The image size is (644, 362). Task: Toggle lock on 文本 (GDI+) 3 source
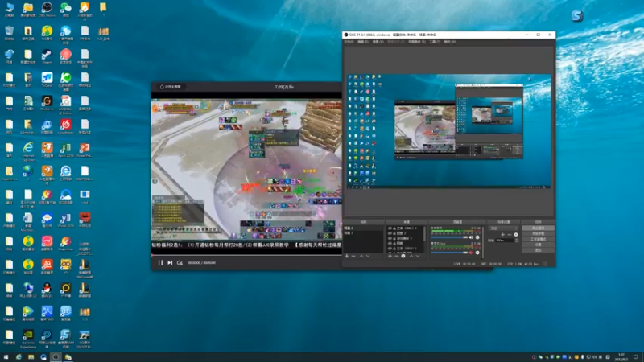(394, 228)
